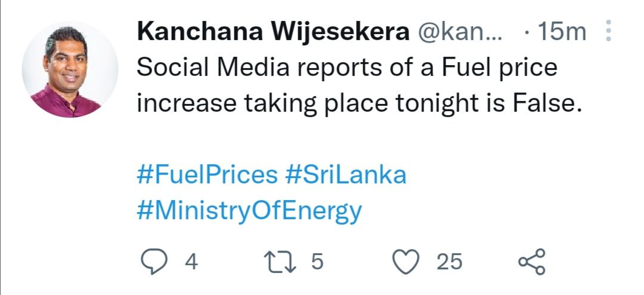The height and width of the screenshot is (295, 644).
Task: Open the tweet via the 15m timestamp
Action: click(x=561, y=32)
